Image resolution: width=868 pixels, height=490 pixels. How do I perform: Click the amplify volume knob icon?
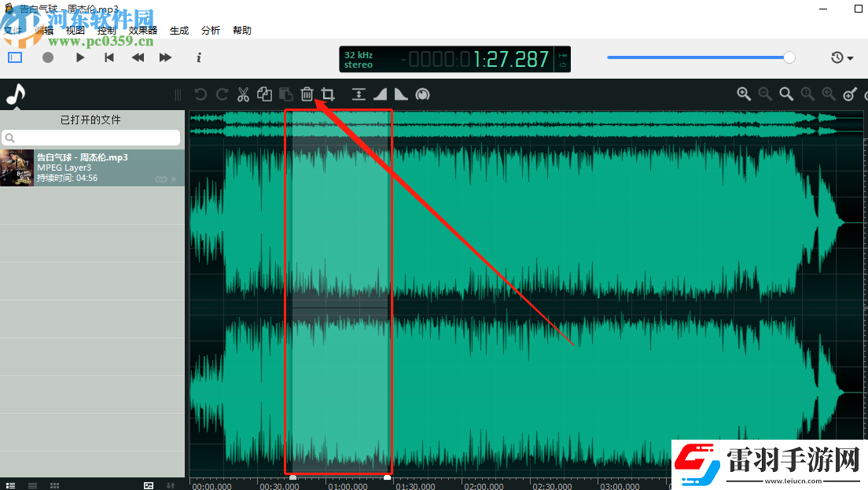422,94
